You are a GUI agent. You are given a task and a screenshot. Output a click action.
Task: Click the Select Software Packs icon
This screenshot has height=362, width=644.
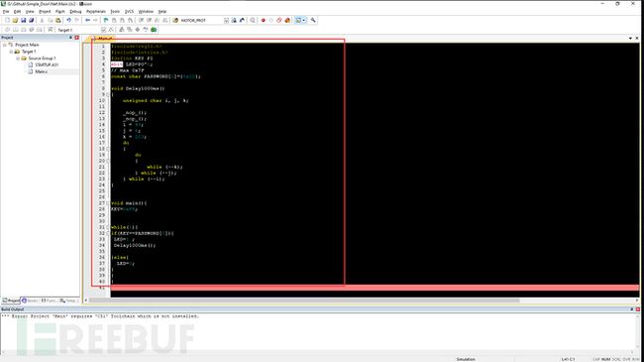coord(146,30)
